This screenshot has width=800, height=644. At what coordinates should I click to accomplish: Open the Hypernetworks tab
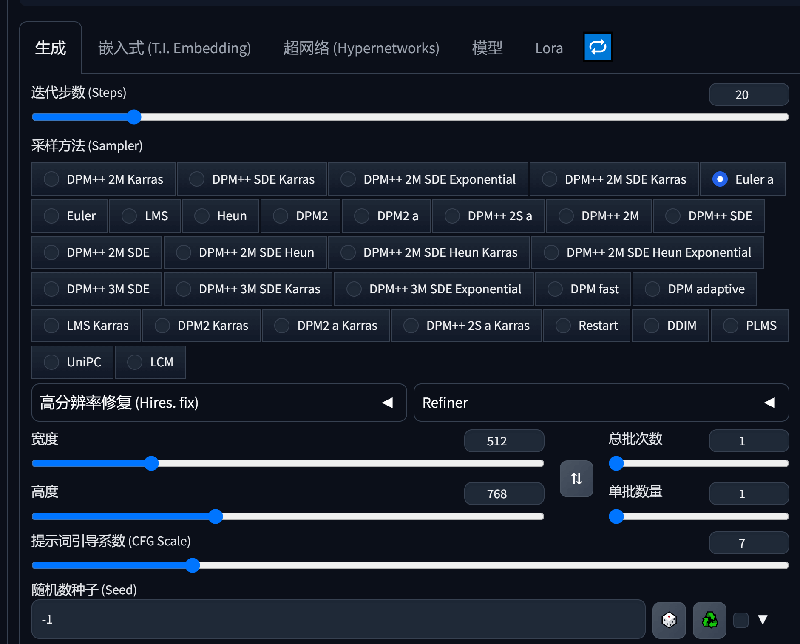pos(361,48)
